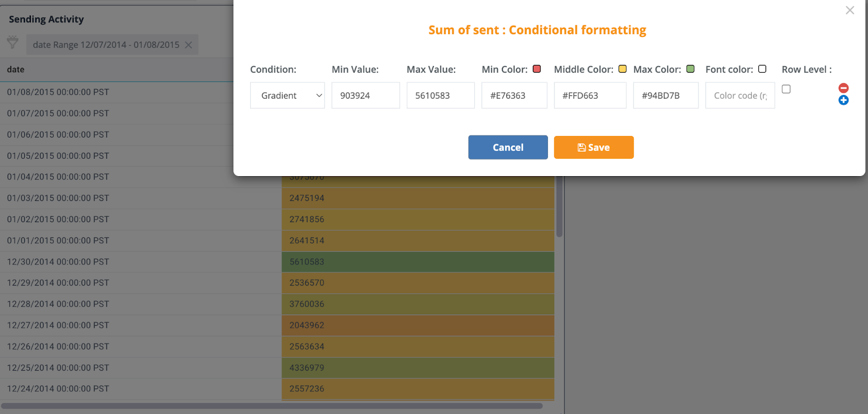
Task: Choose the Font color swatch
Action: [762, 69]
